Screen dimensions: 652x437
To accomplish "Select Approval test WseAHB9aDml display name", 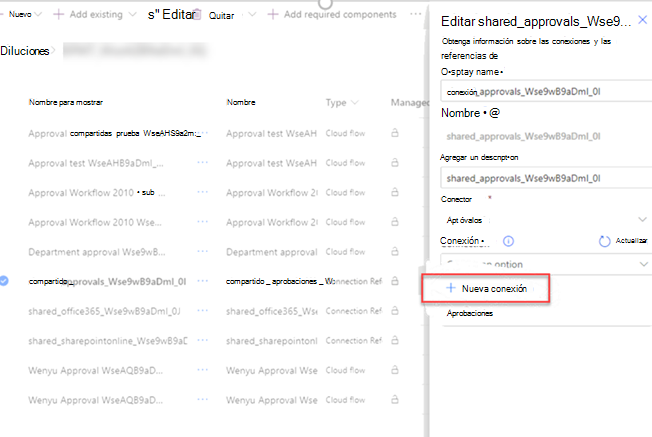I will tap(96, 163).
